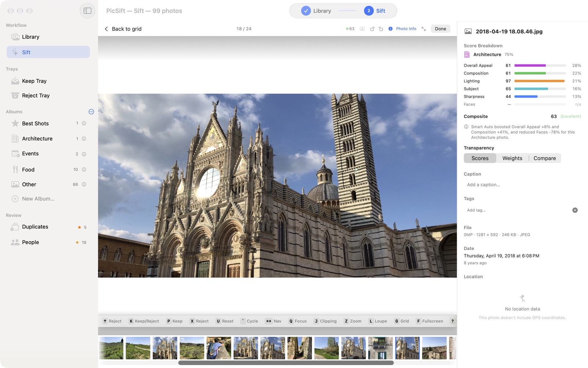Click Back to grid

123,29
